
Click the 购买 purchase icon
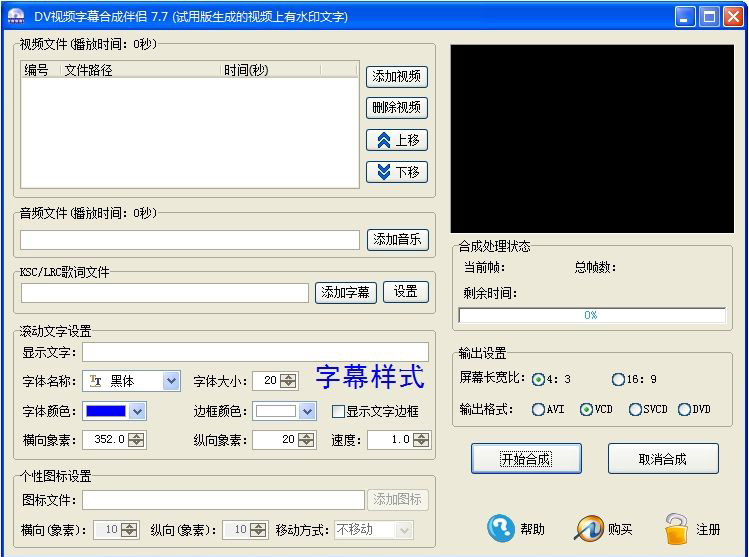pyautogui.click(x=590, y=529)
